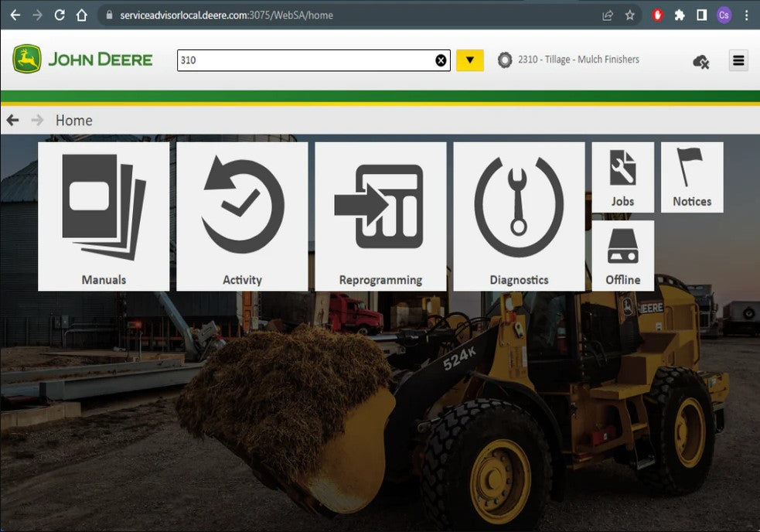Image resolution: width=760 pixels, height=532 pixels.
Task: Click 2310 - Tillage - Mulch Finishers text
Action: 578,60
